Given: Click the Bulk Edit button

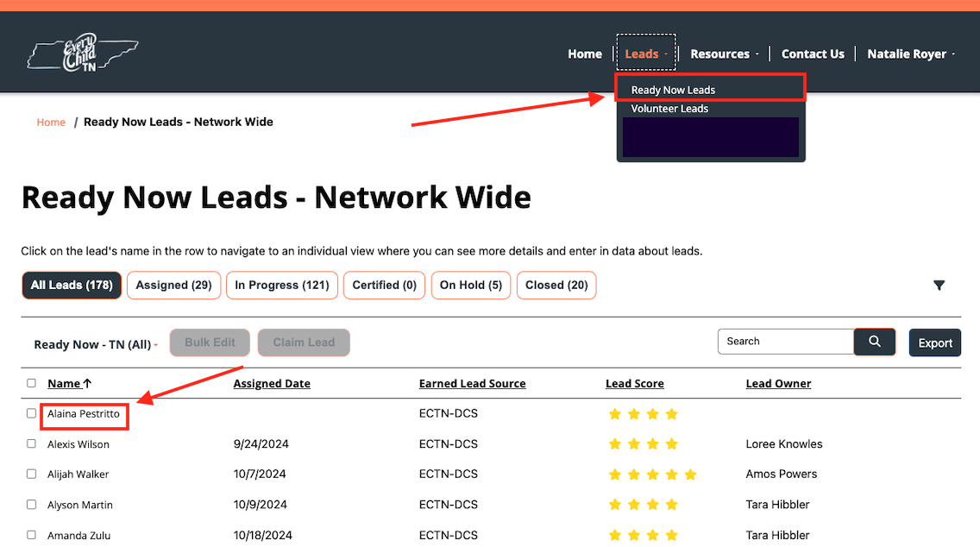Looking at the screenshot, I should pos(210,343).
